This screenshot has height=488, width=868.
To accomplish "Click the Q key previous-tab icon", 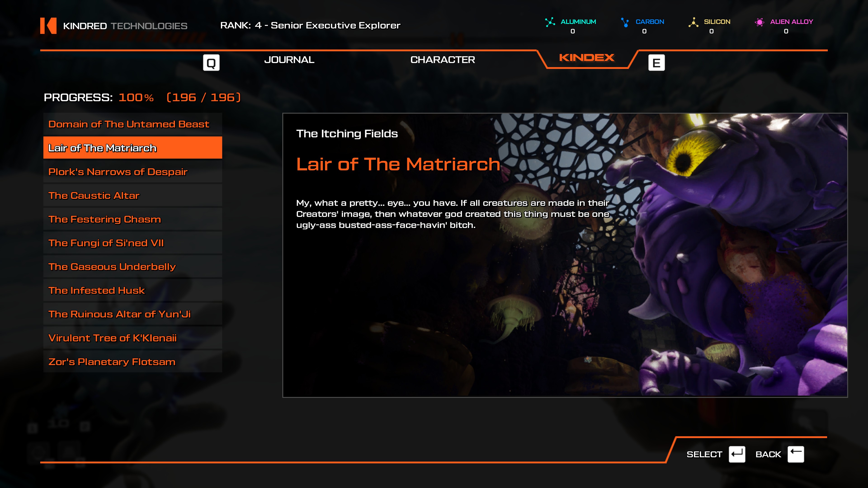I will (x=211, y=63).
